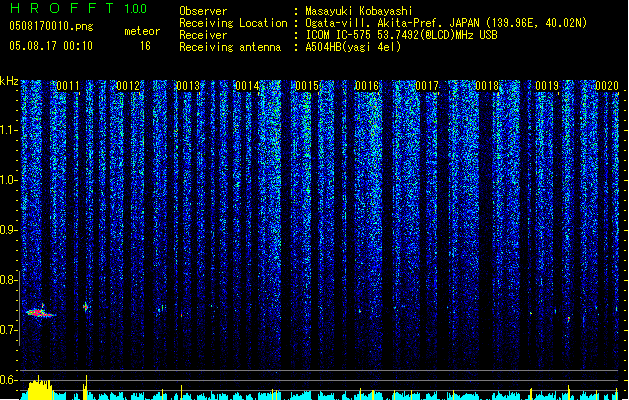Click the time marker 0017
This screenshot has width=629, height=400.
[x=427, y=86]
